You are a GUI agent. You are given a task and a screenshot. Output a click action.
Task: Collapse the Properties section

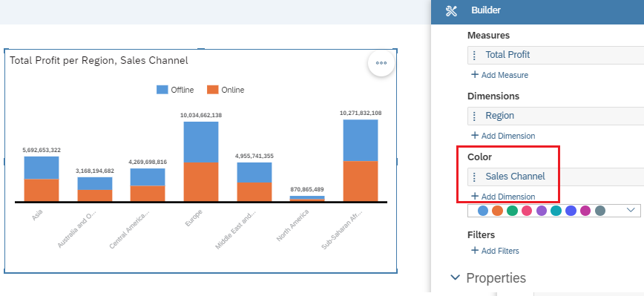455,277
